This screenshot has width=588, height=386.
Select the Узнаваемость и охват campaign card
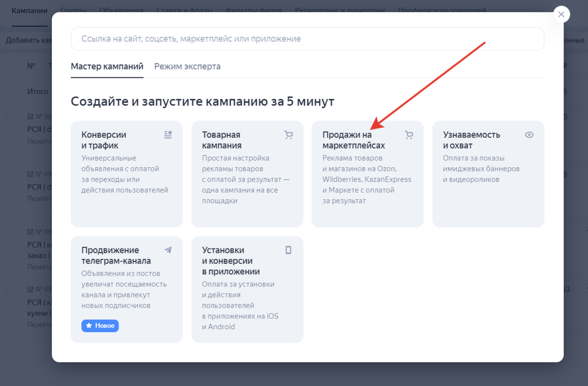[x=488, y=174]
